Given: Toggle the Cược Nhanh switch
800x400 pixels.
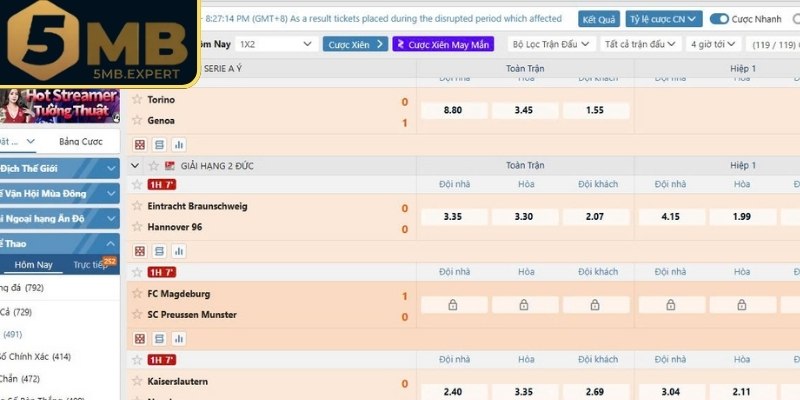Looking at the screenshot, I should (x=719, y=19).
